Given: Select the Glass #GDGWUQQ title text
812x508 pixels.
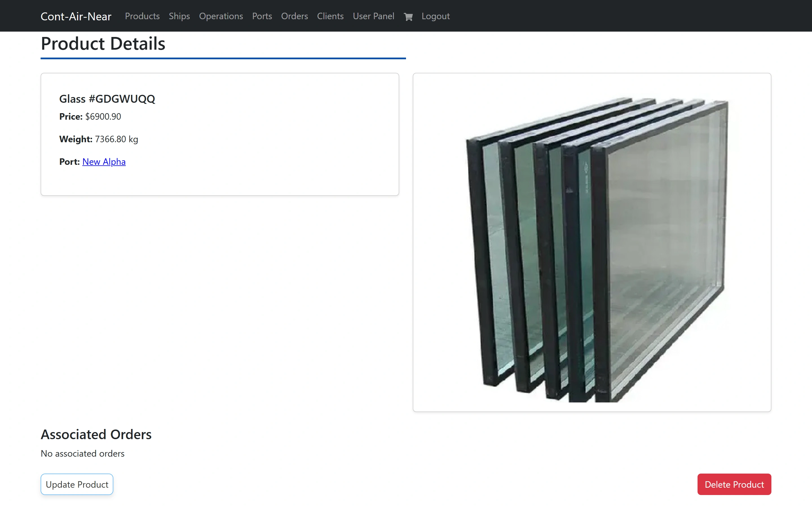Looking at the screenshot, I should pyautogui.click(x=107, y=99).
